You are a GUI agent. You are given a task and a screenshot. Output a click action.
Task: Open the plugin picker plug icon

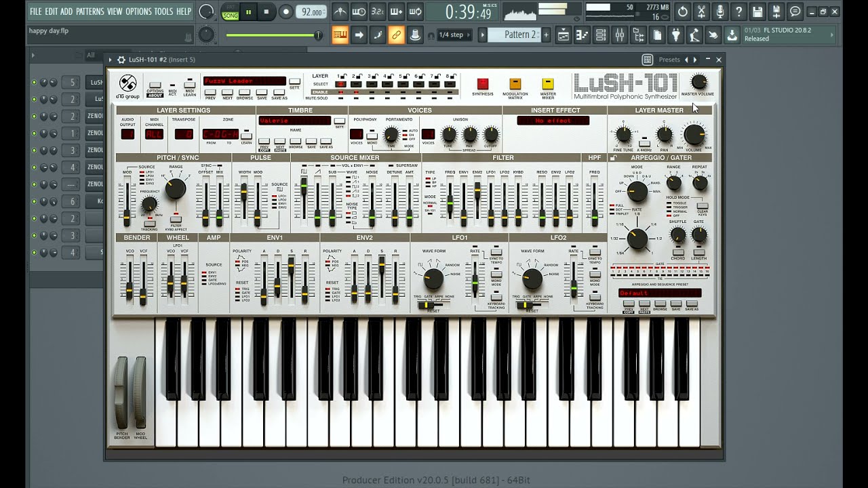click(676, 35)
